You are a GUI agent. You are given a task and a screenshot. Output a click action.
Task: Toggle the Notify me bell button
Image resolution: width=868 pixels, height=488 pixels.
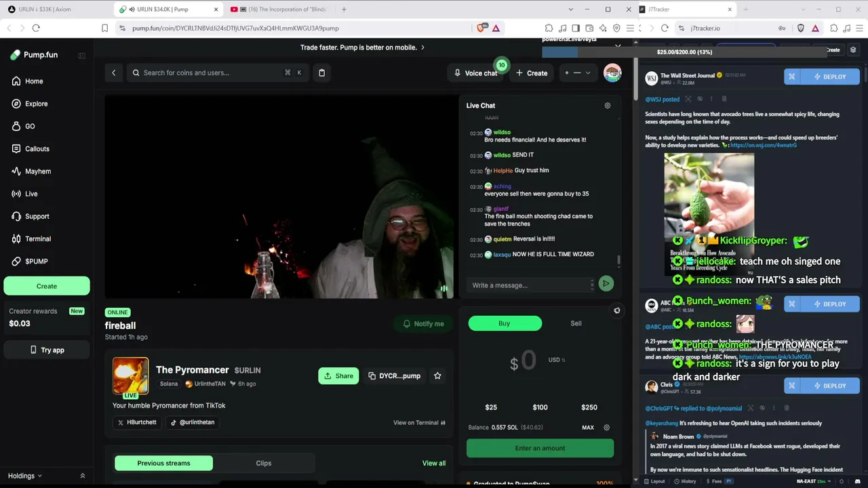pos(423,324)
